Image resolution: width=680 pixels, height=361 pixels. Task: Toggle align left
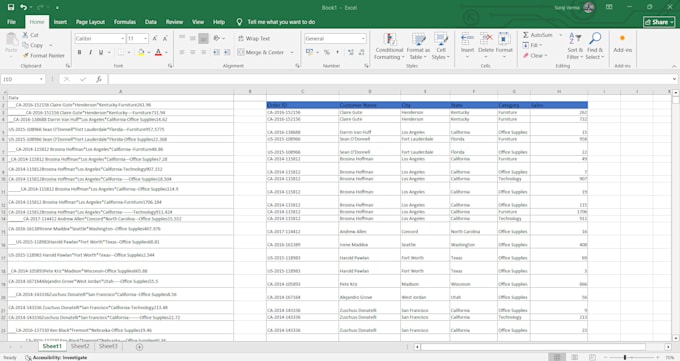(182, 52)
